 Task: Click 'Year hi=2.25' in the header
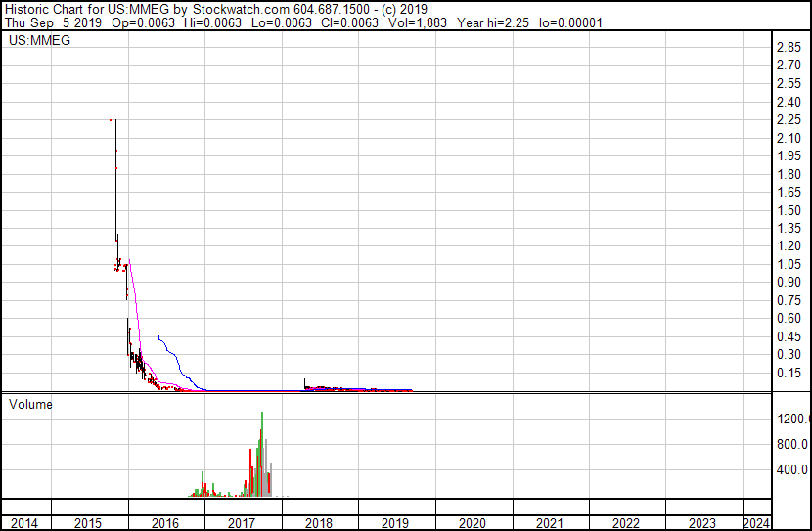tap(492, 22)
